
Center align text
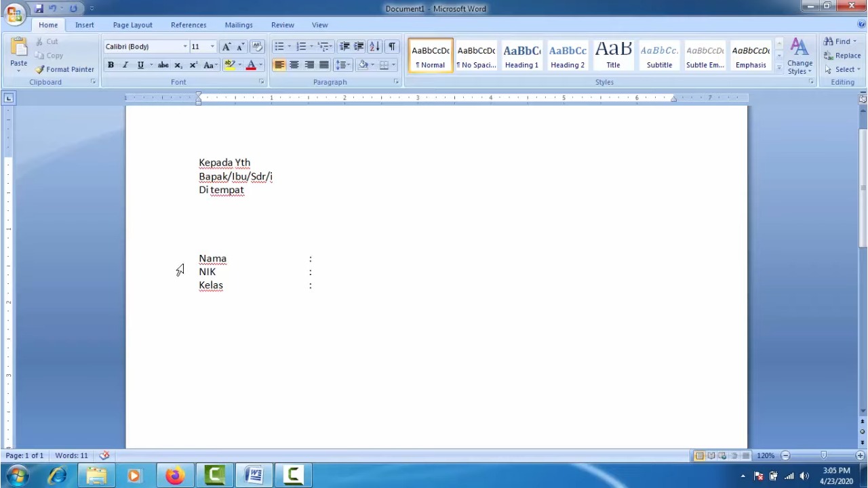click(x=294, y=65)
